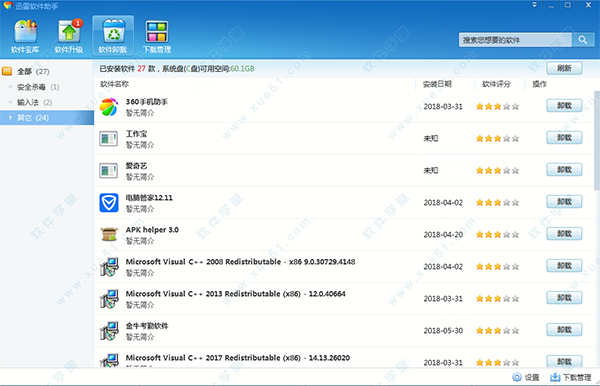Focus the 搜索您想要的软件 search box
Screen dimensions: 600x386
click(x=515, y=40)
